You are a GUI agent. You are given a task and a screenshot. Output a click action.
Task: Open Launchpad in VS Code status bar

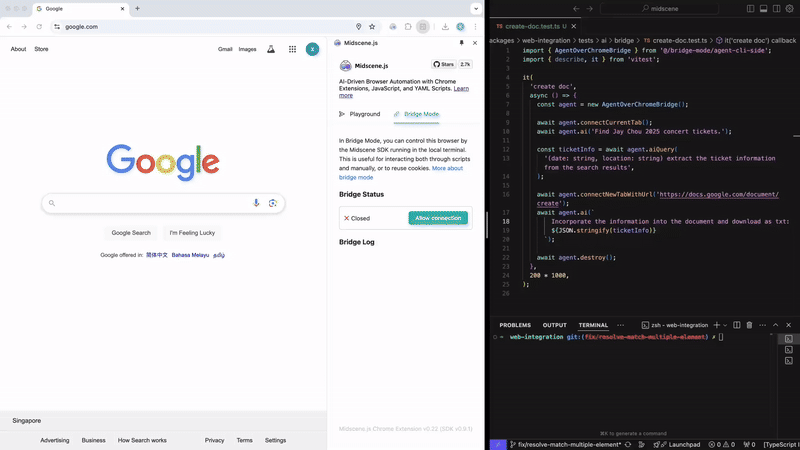tap(677, 444)
